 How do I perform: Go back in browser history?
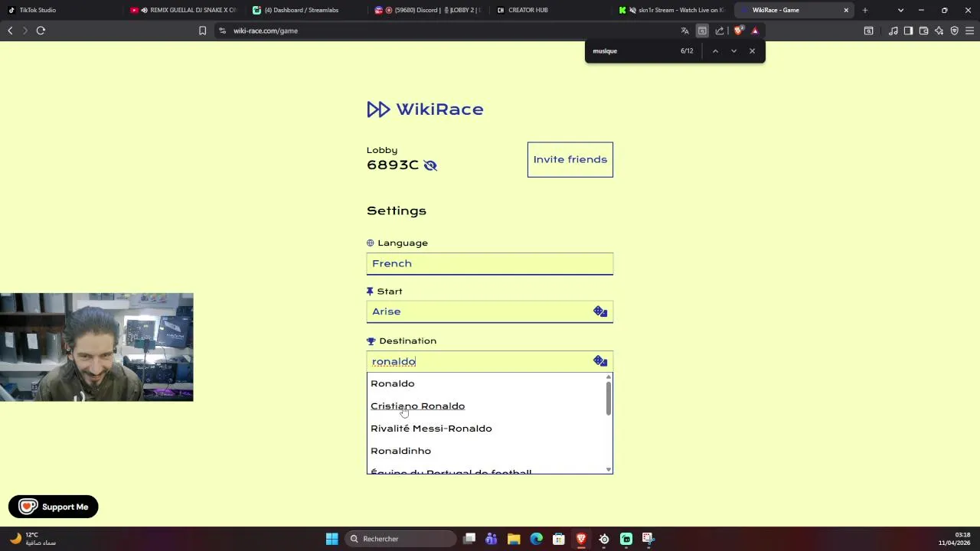pos(10,31)
